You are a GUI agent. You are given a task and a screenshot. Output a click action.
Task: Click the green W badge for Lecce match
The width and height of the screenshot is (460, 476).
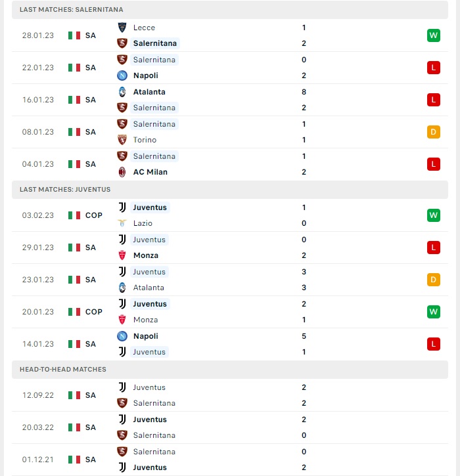[x=433, y=35]
